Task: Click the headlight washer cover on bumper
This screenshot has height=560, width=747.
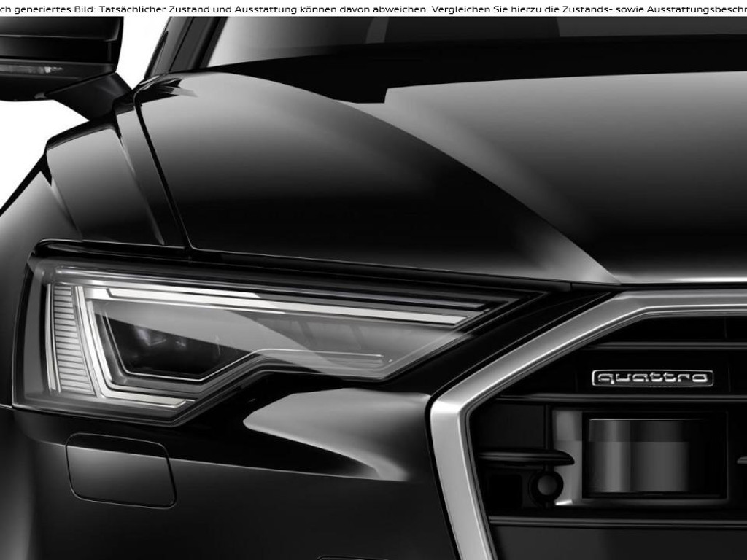Action: (x=120, y=469)
